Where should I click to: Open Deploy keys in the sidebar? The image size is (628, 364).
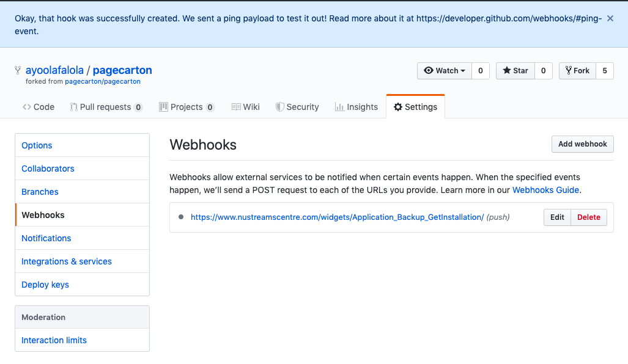(82, 285)
